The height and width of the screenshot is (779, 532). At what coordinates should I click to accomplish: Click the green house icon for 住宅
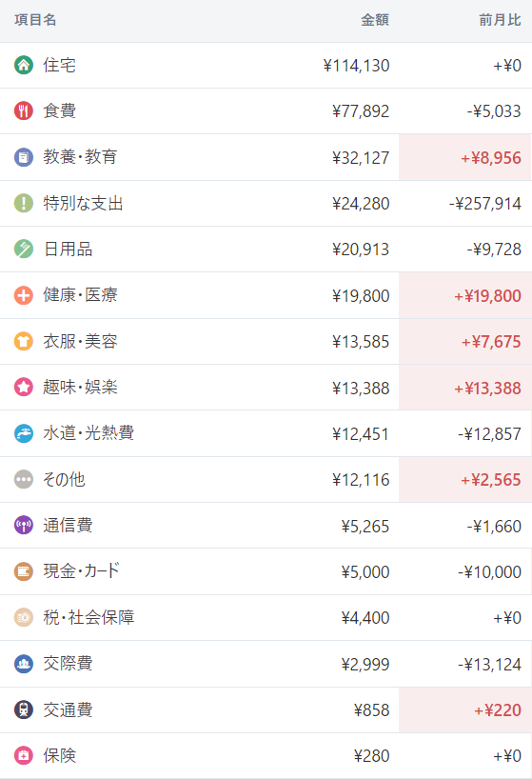pyautogui.click(x=24, y=65)
